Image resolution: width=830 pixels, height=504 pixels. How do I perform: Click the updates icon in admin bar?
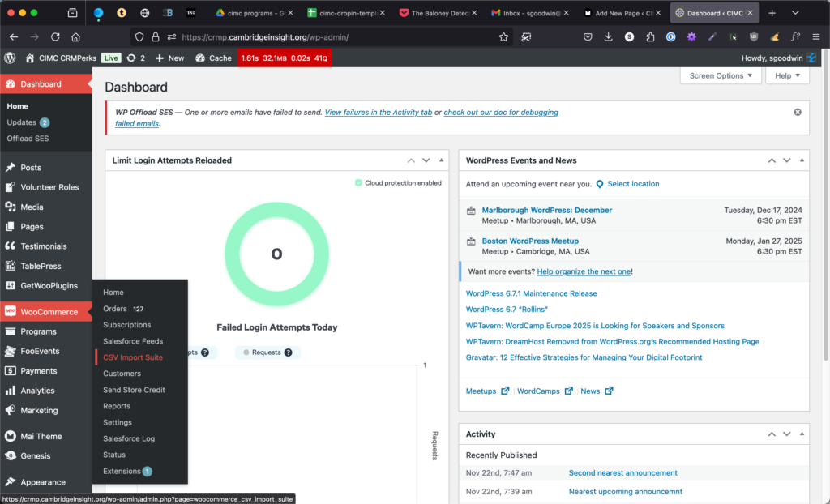(135, 58)
